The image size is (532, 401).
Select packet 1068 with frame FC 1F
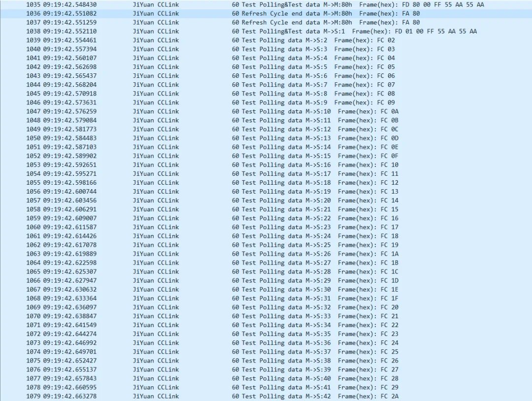tap(266, 299)
